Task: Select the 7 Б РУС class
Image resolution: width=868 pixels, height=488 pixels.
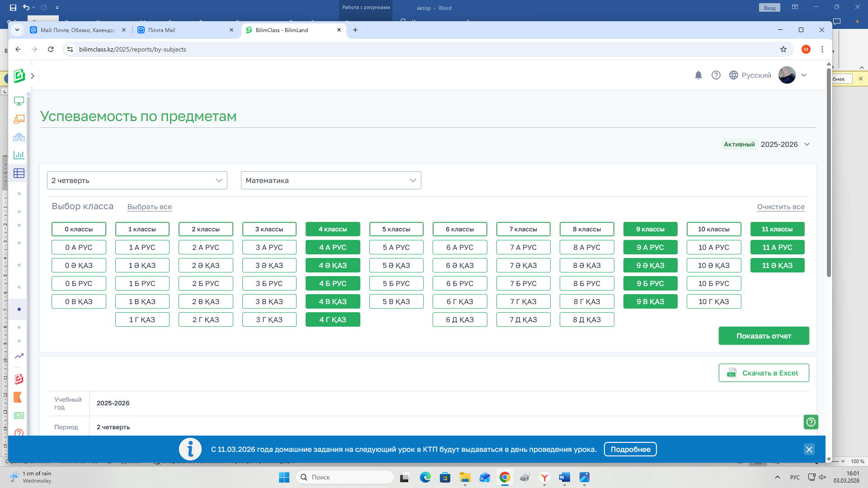Action: [523, 284]
